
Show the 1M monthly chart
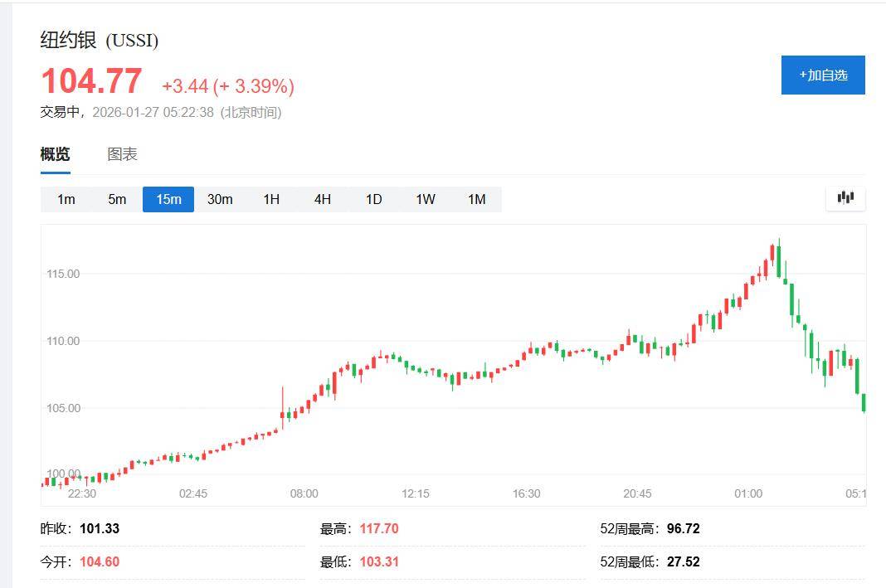click(477, 199)
